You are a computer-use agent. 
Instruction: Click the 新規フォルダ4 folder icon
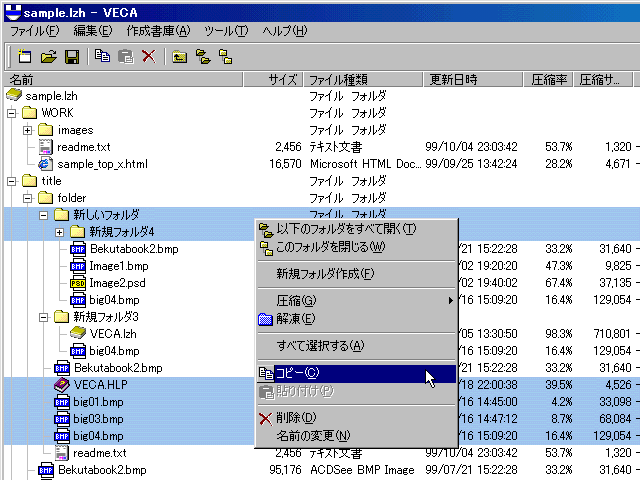tap(77, 232)
